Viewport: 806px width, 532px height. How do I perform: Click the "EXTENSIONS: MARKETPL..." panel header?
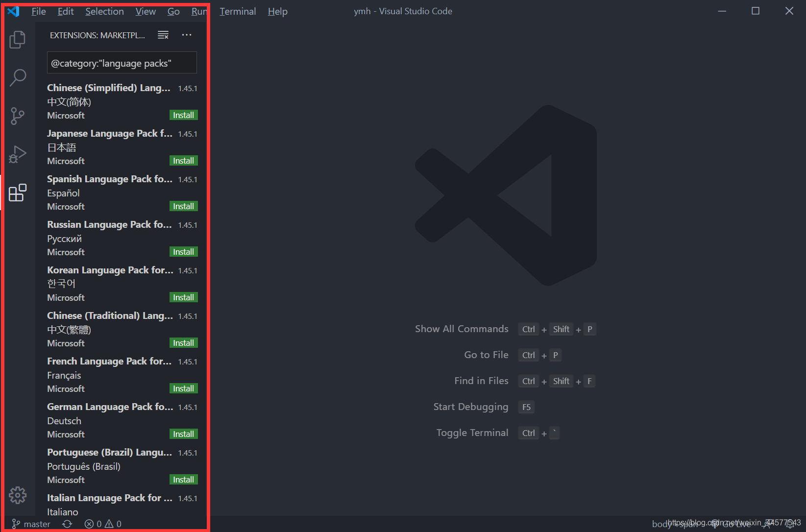[98, 35]
